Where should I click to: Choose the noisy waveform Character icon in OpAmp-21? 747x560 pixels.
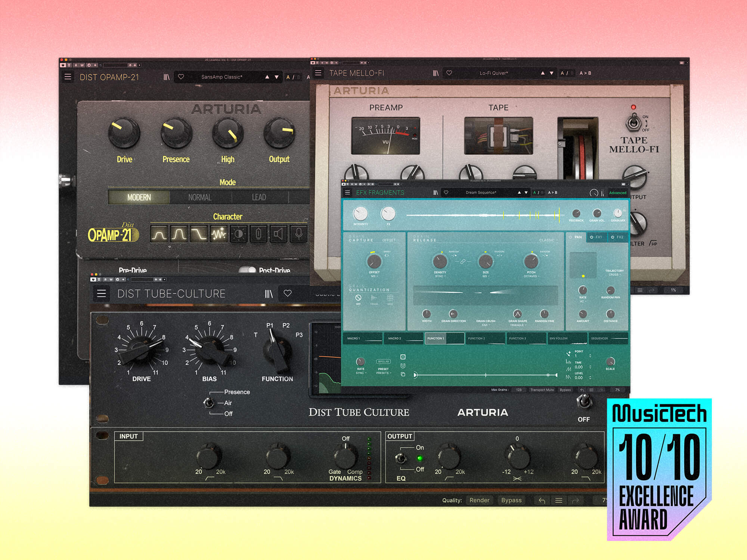click(x=218, y=234)
